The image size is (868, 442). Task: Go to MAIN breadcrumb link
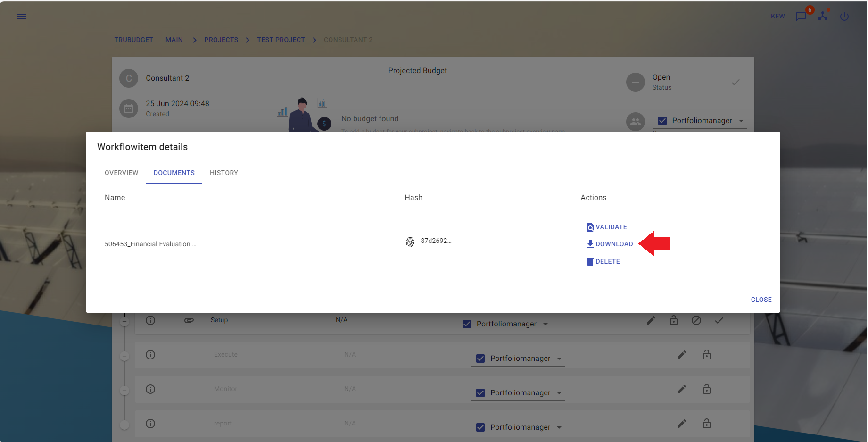pyautogui.click(x=174, y=40)
